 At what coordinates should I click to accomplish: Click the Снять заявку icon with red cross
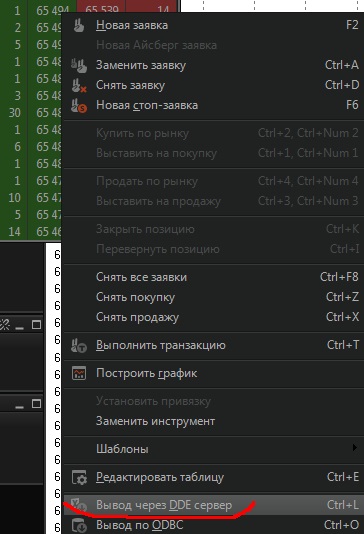79,85
